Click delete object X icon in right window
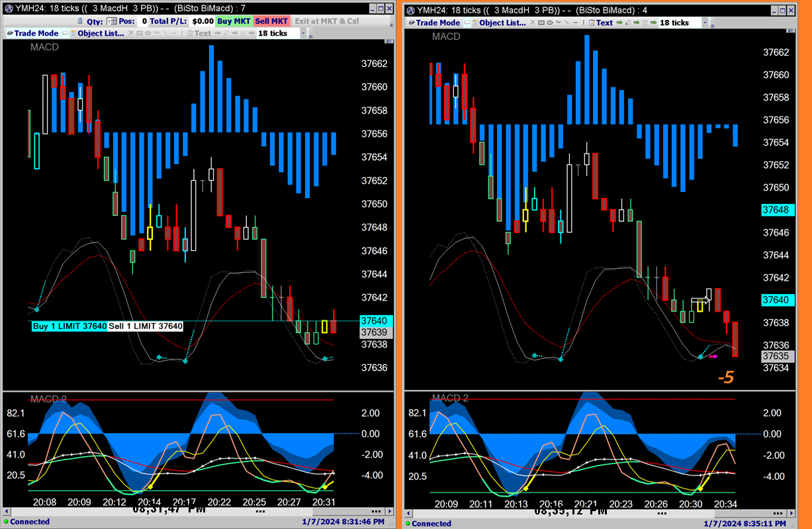The height and width of the screenshot is (529, 812). [533, 23]
